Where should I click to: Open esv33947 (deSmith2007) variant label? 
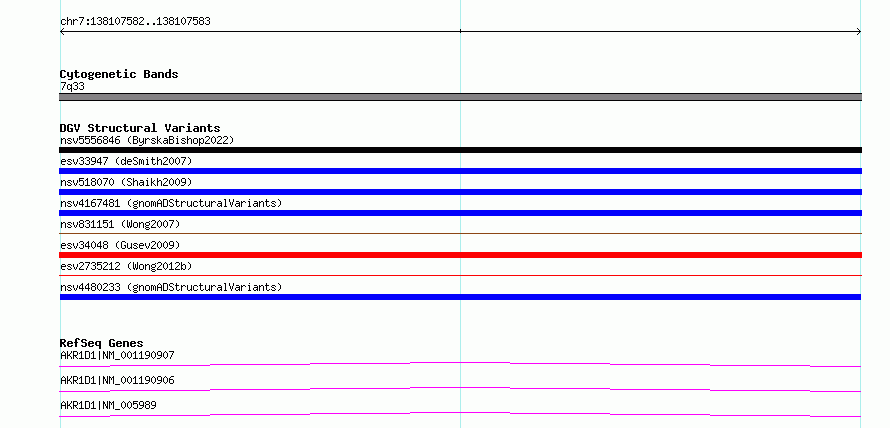(x=126, y=161)
